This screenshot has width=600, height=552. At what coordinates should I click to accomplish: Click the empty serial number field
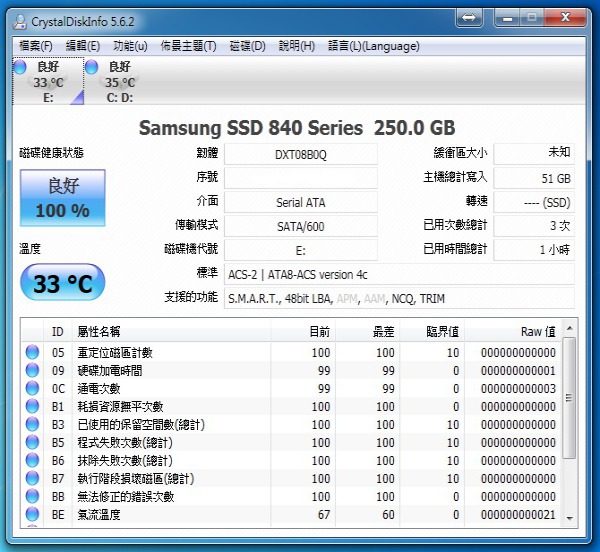301,178
